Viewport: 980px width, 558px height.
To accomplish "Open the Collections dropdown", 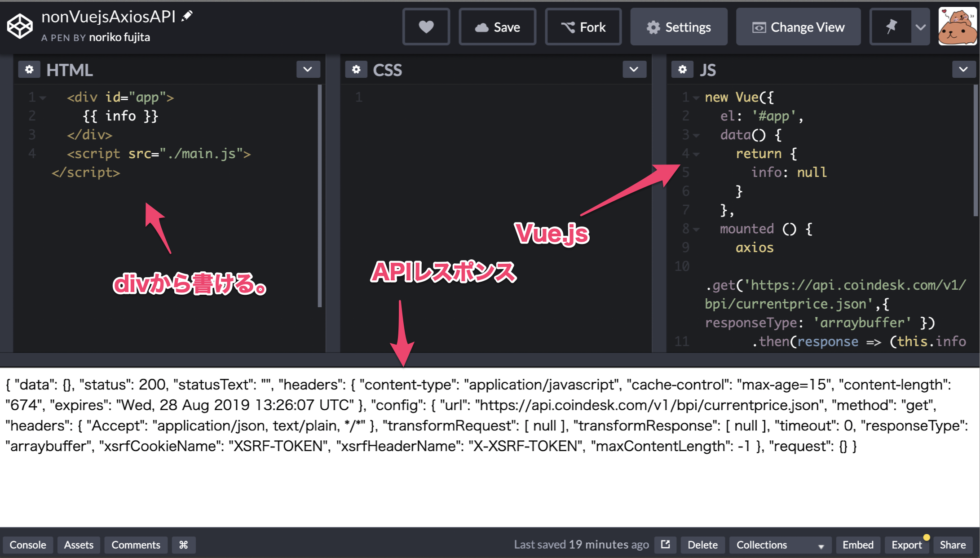I will point(780,545).
